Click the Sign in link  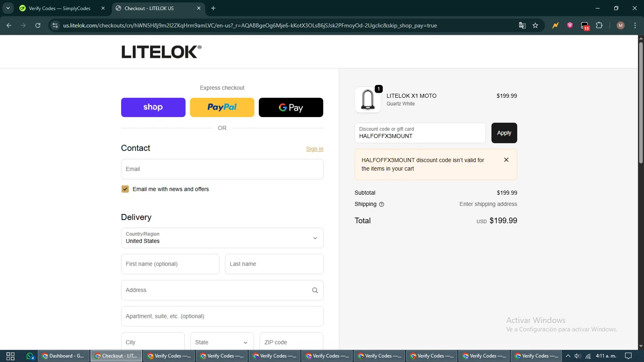pyautogui.click(x=315, y=149)
